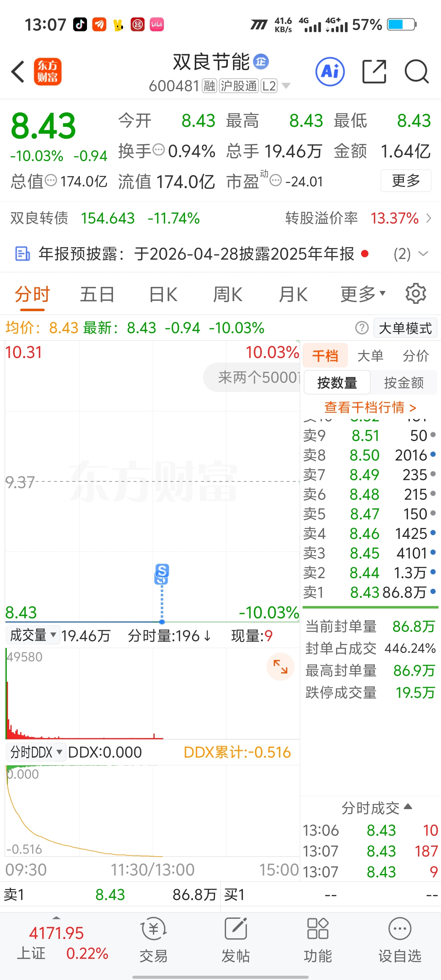This screenshot has height=980, width=441.
Task: Tap the DDX累计 -0.516 label
Action: point(237,752)
